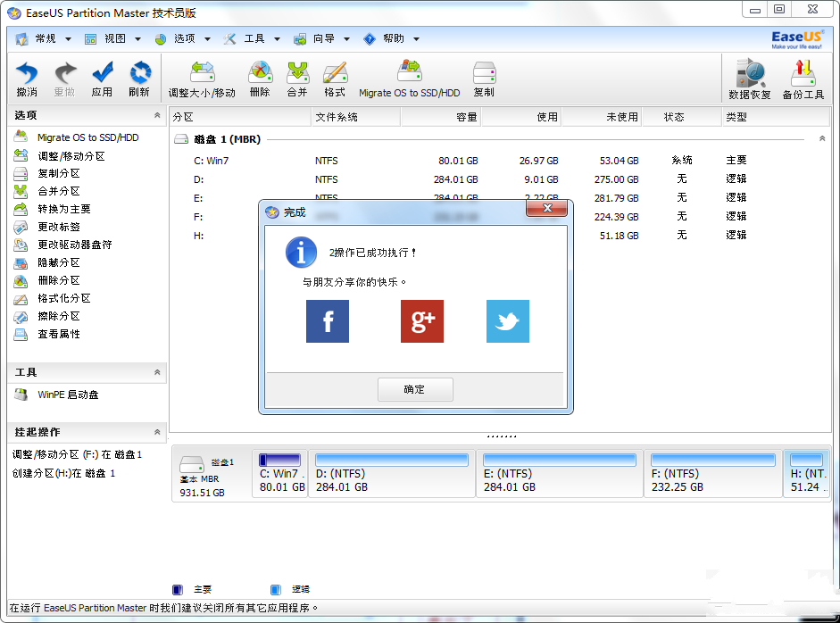Screen dimensions: 840x623
Task: Select F: (NTFS) block in disk map
Action: coord(713,474)
